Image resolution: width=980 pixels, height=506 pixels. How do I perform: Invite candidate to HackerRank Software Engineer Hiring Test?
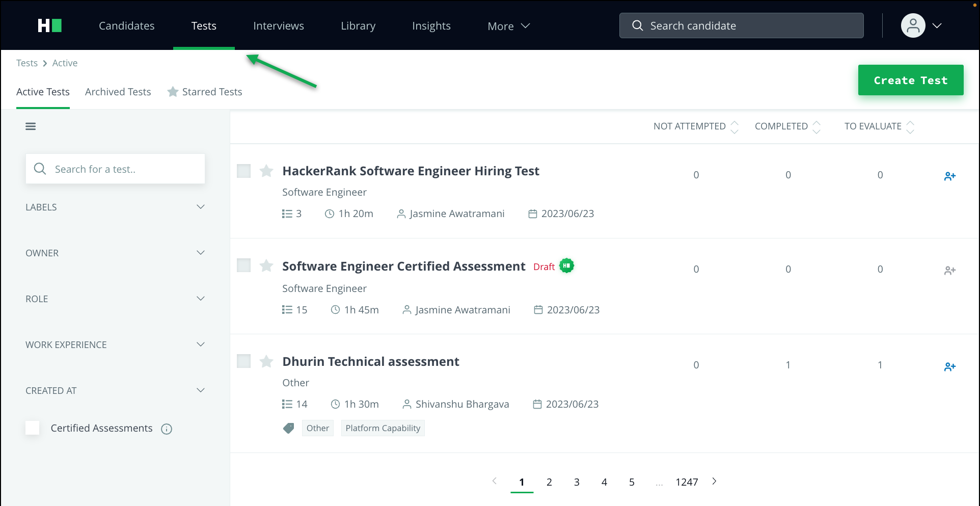(x=950, y=176)
